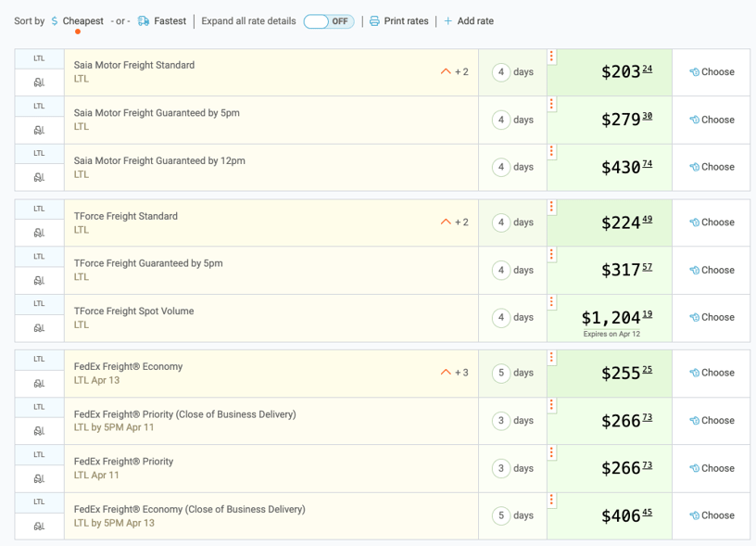Choose TForce Freight Standard rate
Image resolution: width=756 pixels, height=546 pixels.
point(712,222)
